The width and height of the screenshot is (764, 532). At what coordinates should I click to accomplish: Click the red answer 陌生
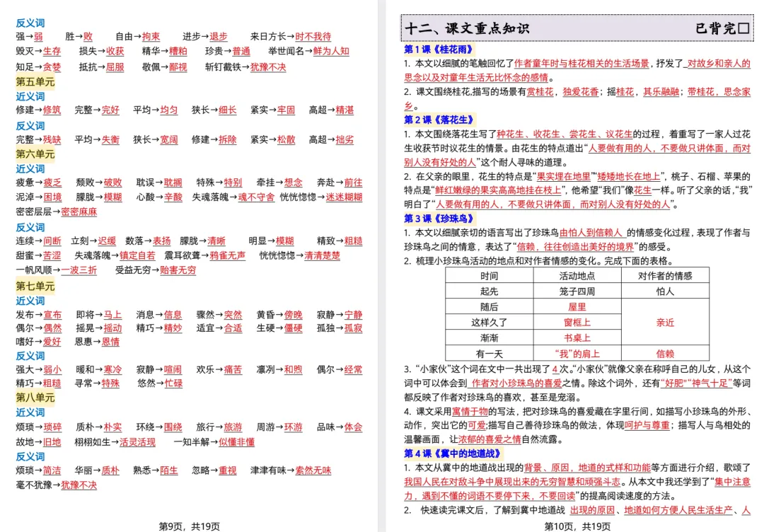[169, 470]
